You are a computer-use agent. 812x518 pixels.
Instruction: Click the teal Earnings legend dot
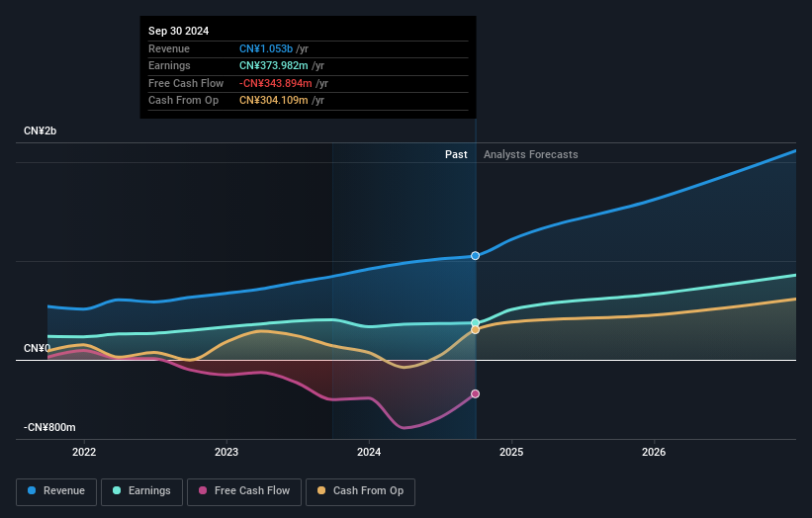point(117,490)
